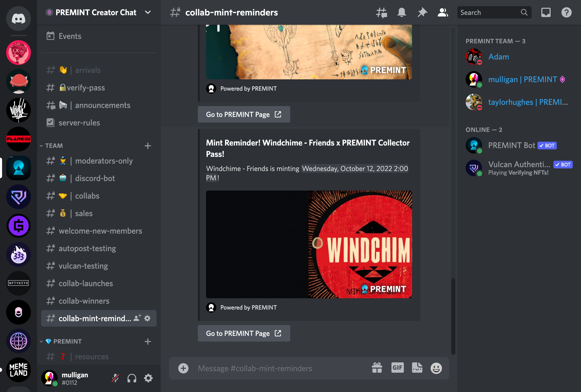Open user settings gear next to mulligan
This screenshot has height=392, width=581.
coord(148,378)
